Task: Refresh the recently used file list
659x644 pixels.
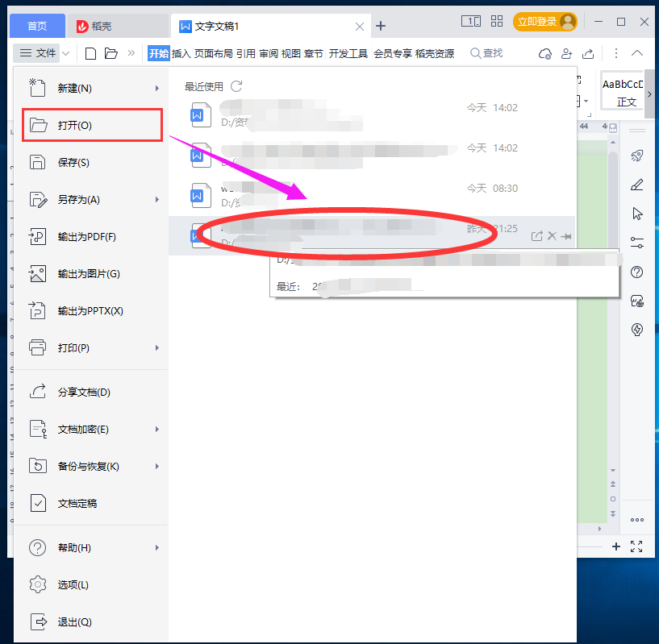Action: (236, 86)
